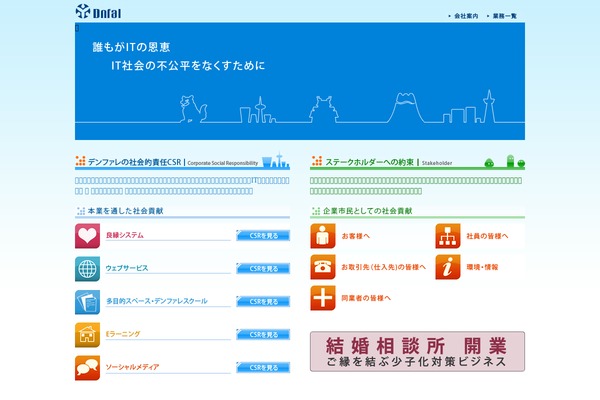Click the orange person icon for お客様へ
The width and height of the screenshot is (600, 400).
point(323,236)
